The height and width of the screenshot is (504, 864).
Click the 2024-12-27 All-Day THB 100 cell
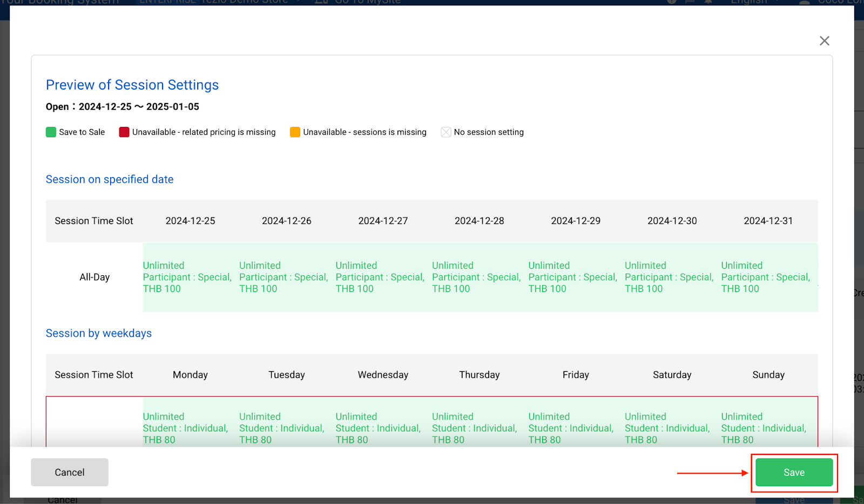click(383, 277)
